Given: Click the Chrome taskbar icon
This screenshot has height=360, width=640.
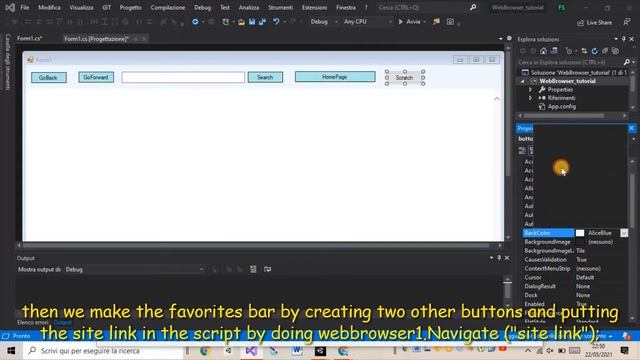Looking at the screenshot, I should click(205, 351).
